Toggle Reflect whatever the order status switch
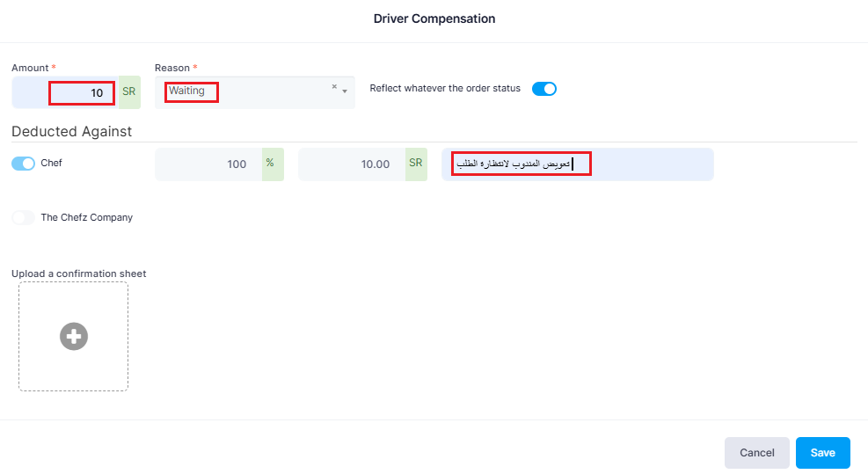 tap(544, 89)
